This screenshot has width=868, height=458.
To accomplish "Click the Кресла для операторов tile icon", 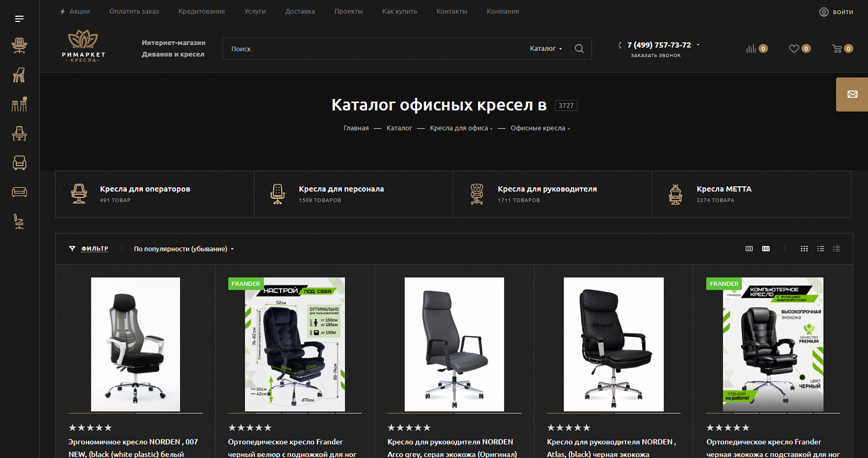I will pos(78,194).
